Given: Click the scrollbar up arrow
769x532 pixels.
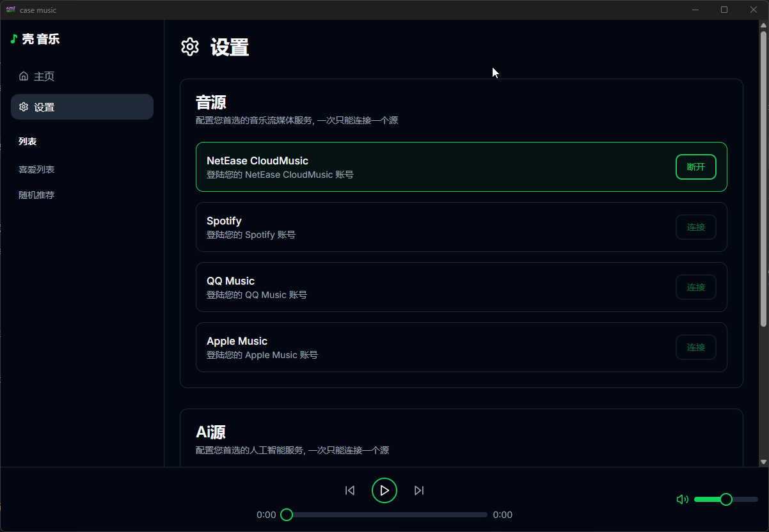Looking at the screenshot, I should tap(763, 26).
